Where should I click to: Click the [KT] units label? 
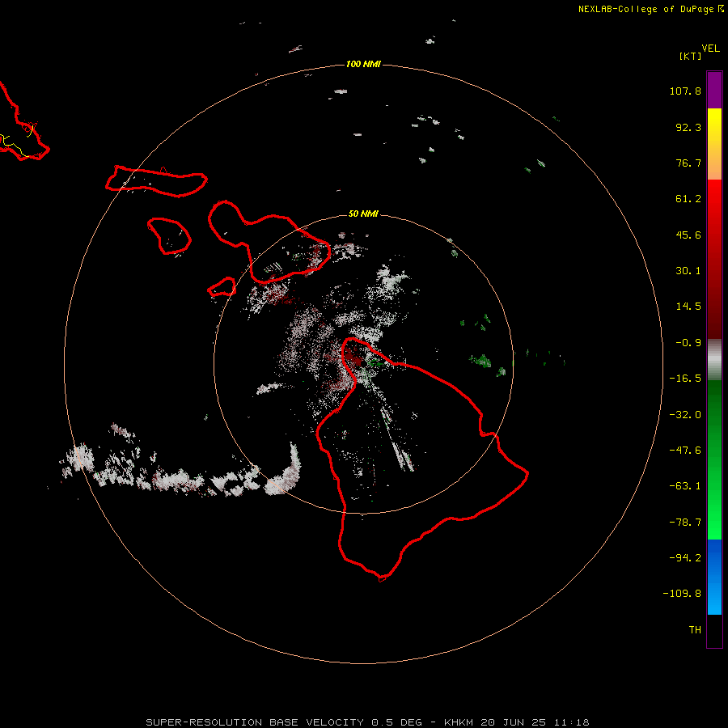(x=690, y=56)
